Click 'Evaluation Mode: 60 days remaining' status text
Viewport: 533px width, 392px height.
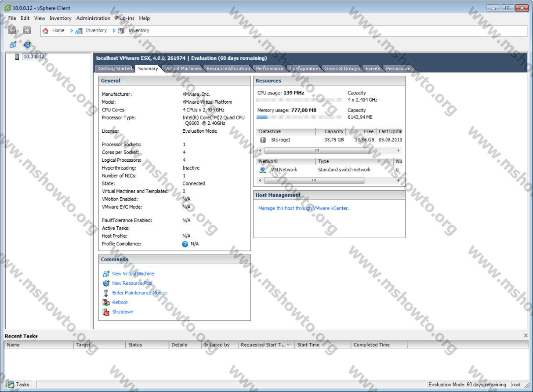click(467, 385)
